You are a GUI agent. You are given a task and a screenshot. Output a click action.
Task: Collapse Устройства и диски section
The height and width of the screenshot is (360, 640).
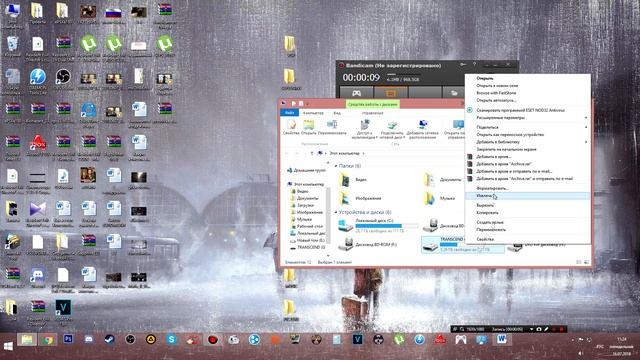336,212
